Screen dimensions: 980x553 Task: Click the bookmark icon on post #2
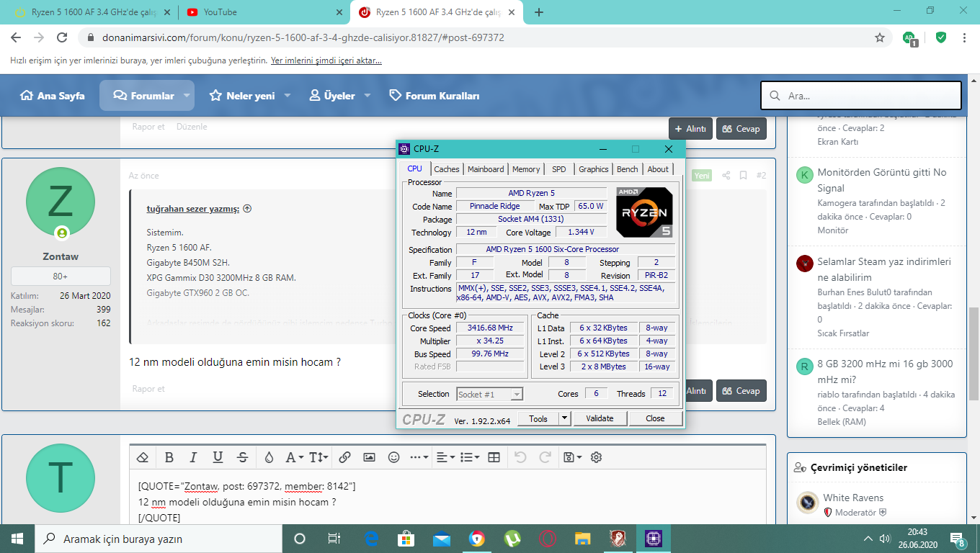[x=743, y=176]
